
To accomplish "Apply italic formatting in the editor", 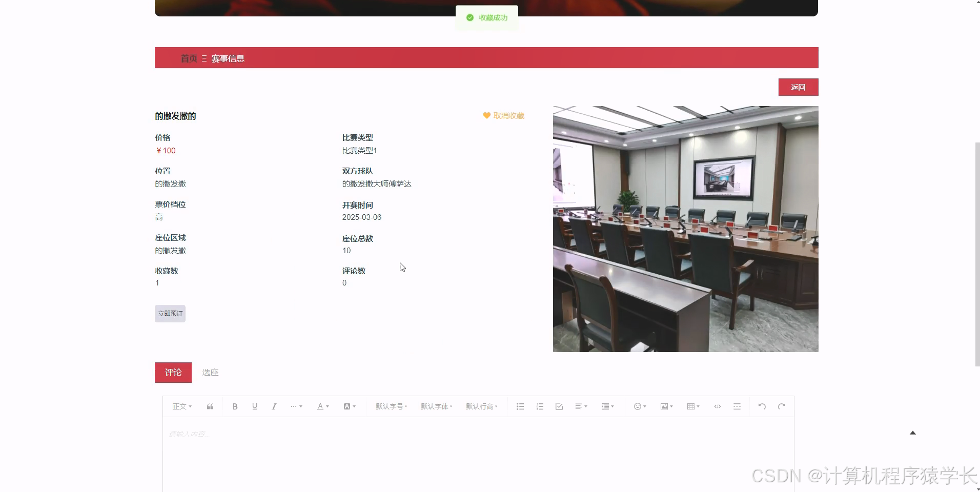I will 274,406.
